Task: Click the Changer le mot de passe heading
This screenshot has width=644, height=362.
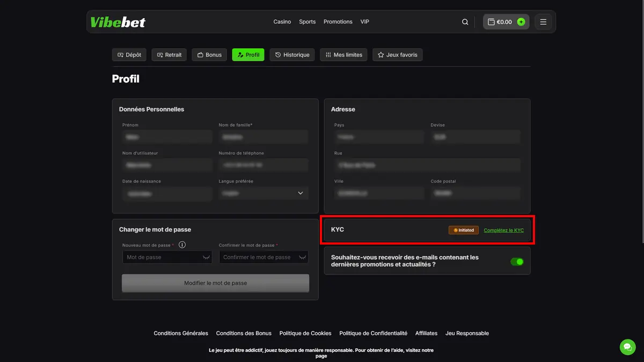Action: click(x=155, y=230)
